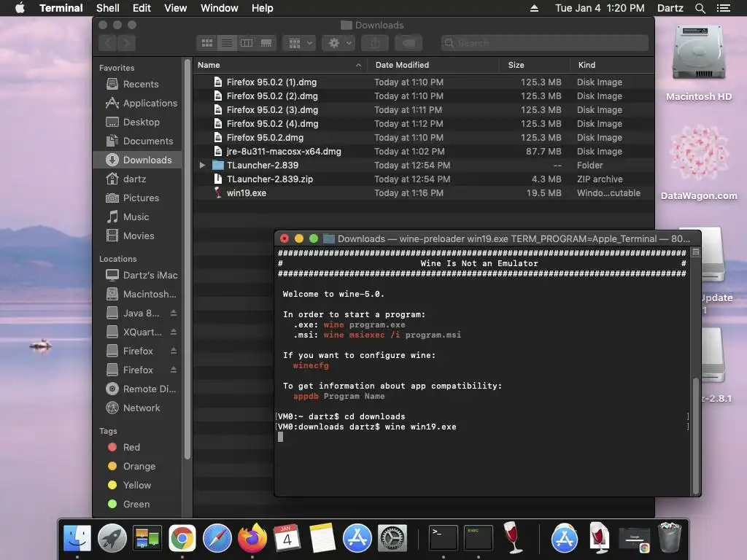Click the Finder search field
747x560 pixels.
tap(544, 43)
